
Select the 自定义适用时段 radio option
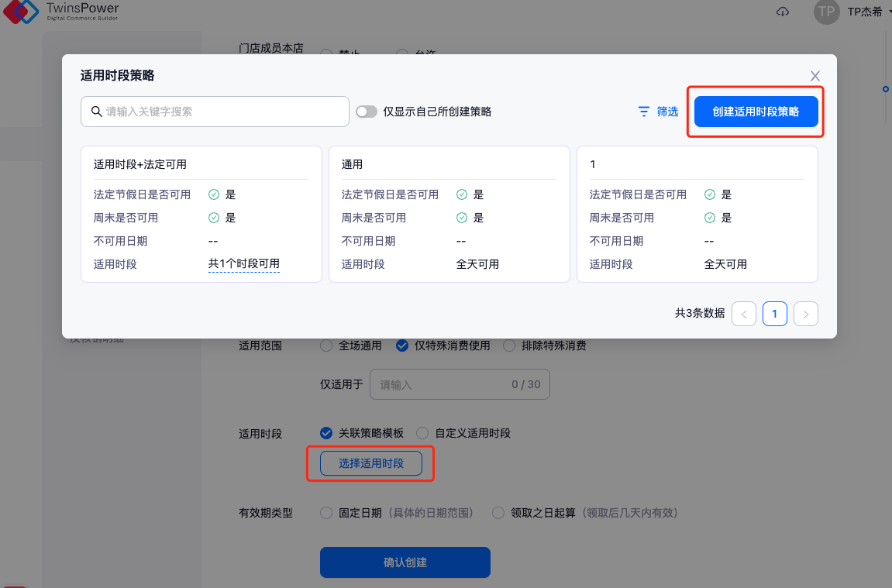pos(422,433)
